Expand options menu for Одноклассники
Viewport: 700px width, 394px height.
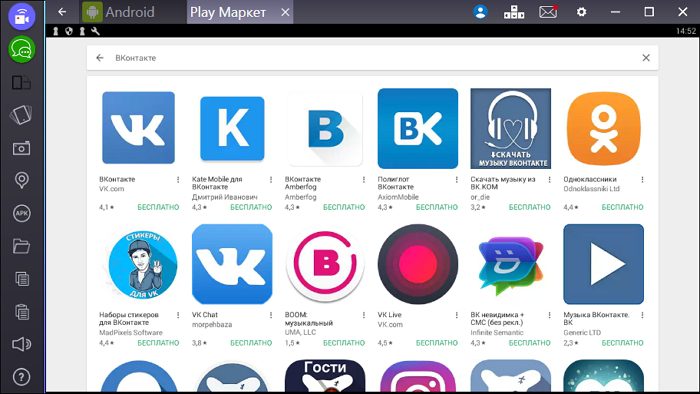tap(642, 180)
